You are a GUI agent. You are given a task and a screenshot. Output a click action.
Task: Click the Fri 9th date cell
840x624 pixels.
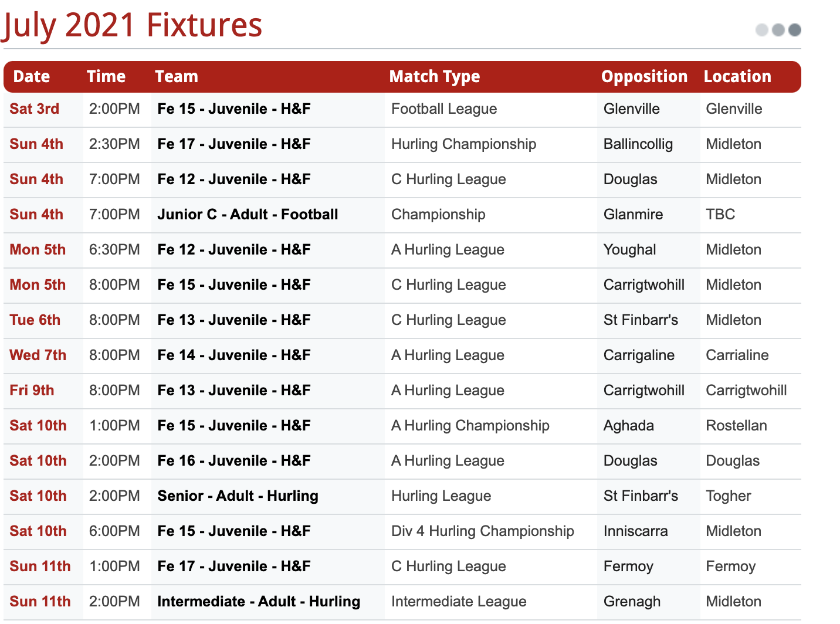click(32, 391)
